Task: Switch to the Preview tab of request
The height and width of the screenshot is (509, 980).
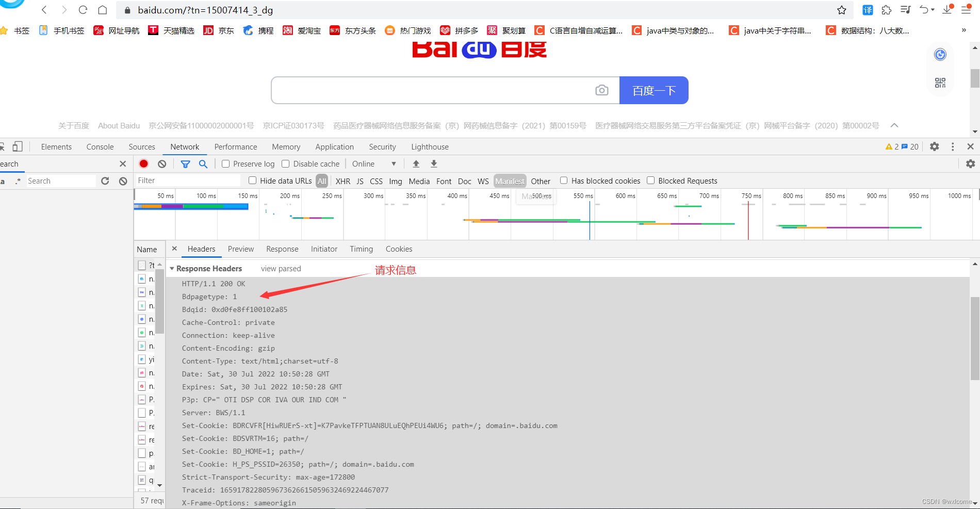Action: pos(241,249)
